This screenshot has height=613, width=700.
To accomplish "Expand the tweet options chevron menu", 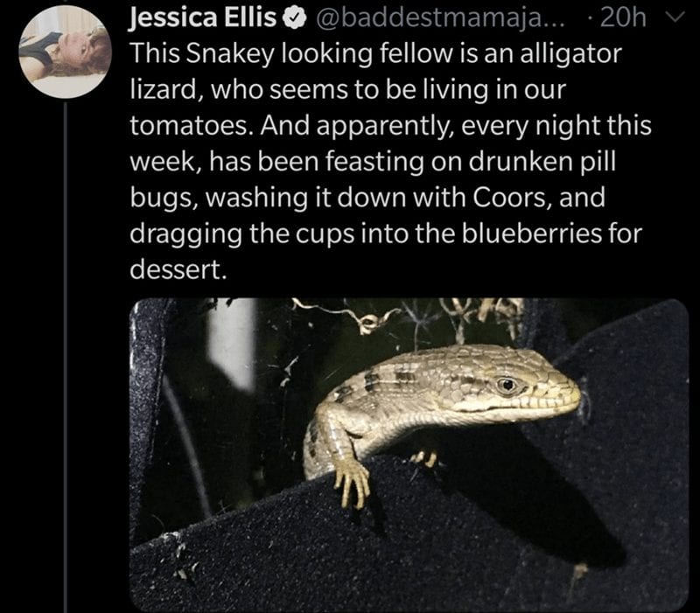I will click(677, 18).
